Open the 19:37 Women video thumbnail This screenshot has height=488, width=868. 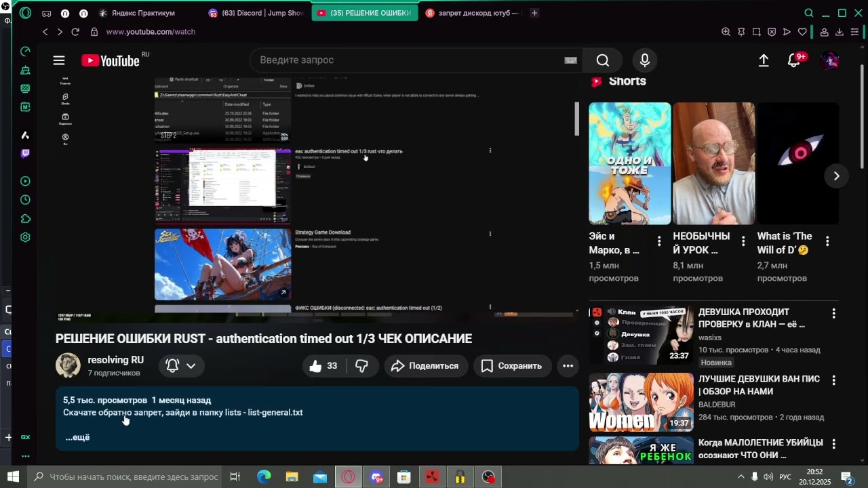coord(641,402)
